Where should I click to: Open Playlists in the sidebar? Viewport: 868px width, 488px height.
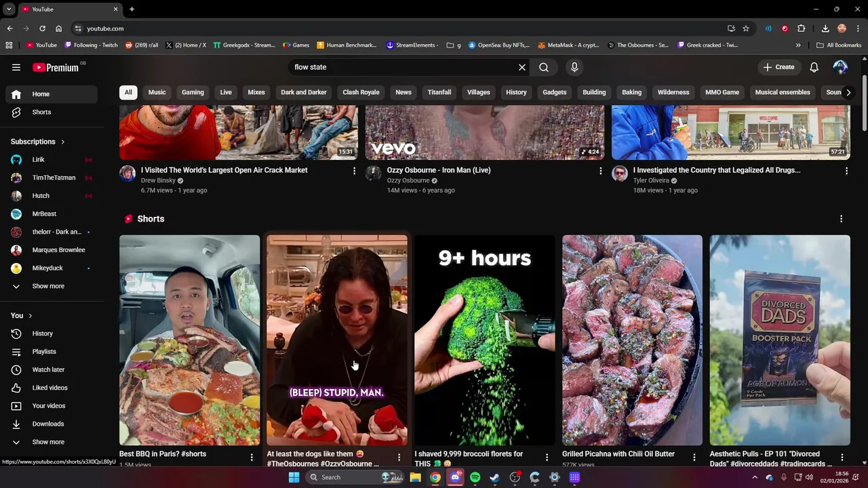click(52, 352)
